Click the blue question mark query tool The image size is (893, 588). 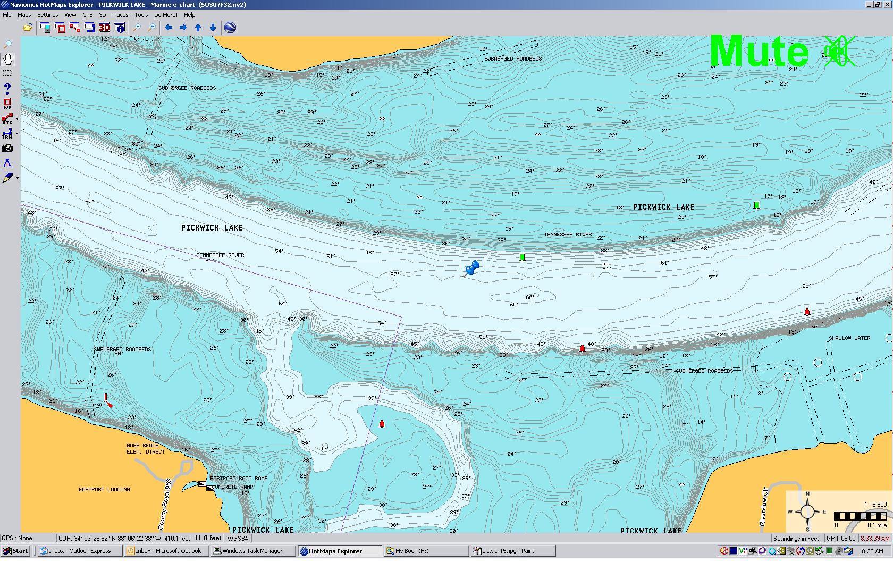(x=7, y=89)
